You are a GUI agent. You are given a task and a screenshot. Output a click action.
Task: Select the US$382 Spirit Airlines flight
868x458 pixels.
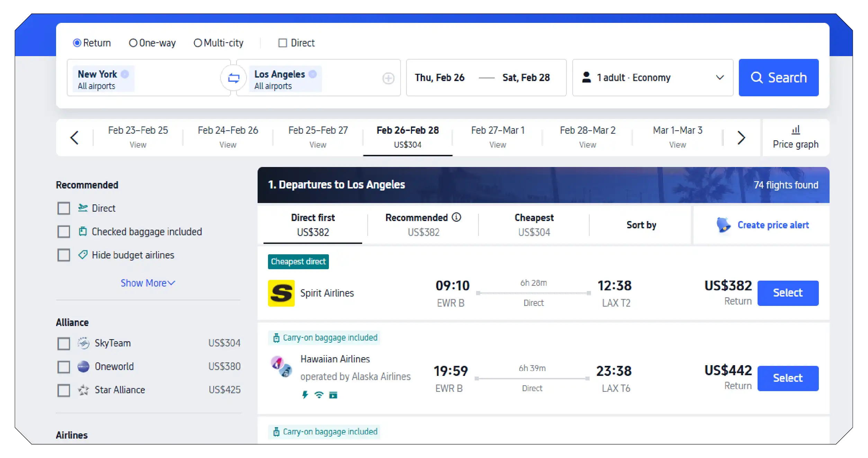pyautogui.click(x=788, y=293)
